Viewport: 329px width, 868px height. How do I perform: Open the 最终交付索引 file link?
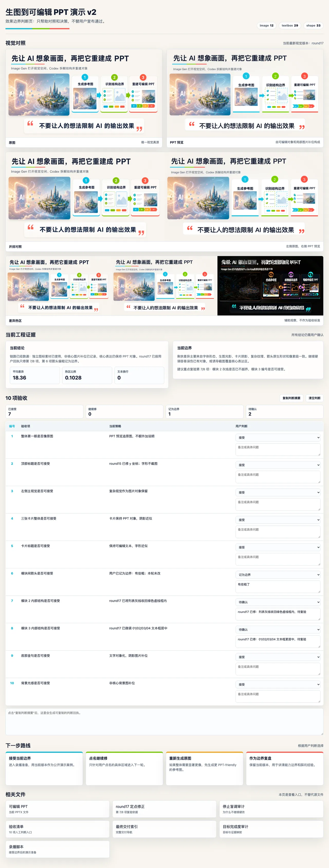pyautogui.click(x=164, y=829)
